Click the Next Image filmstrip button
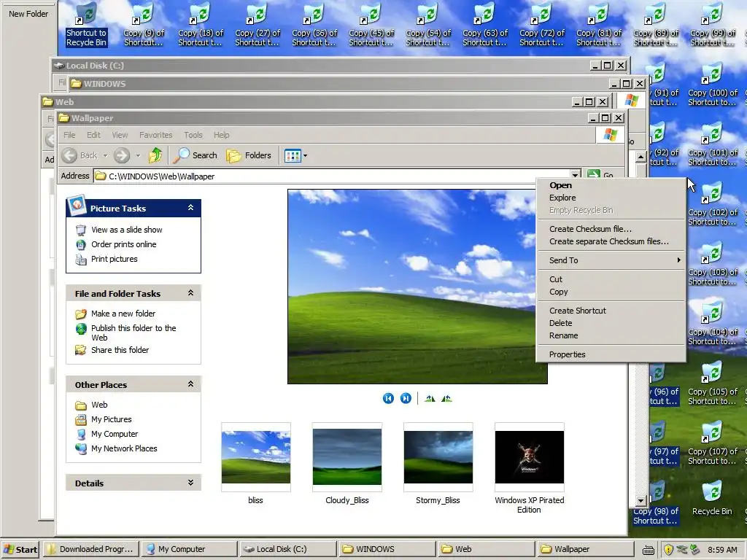This screenshot has width=747, height=560. 406,398
